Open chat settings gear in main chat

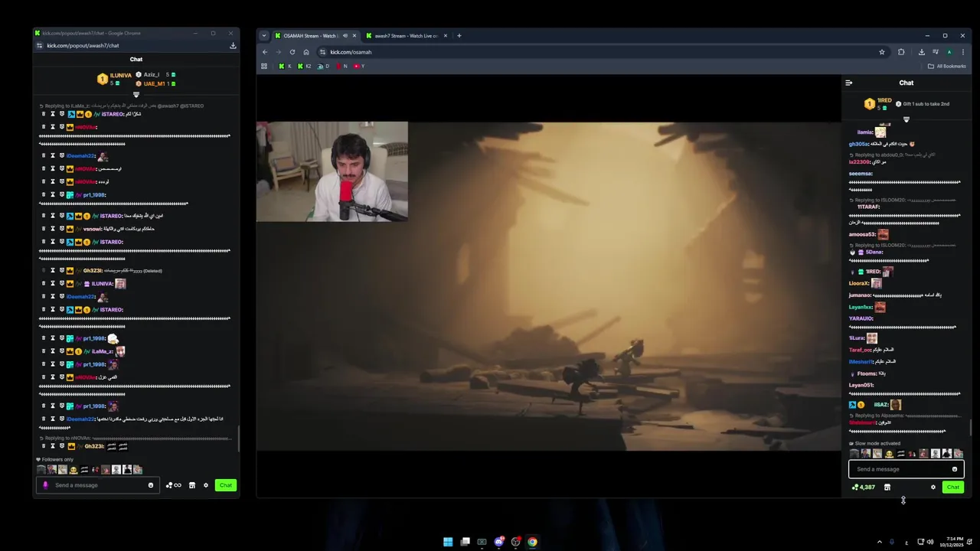pyautogui.click(x=933, y=487)
